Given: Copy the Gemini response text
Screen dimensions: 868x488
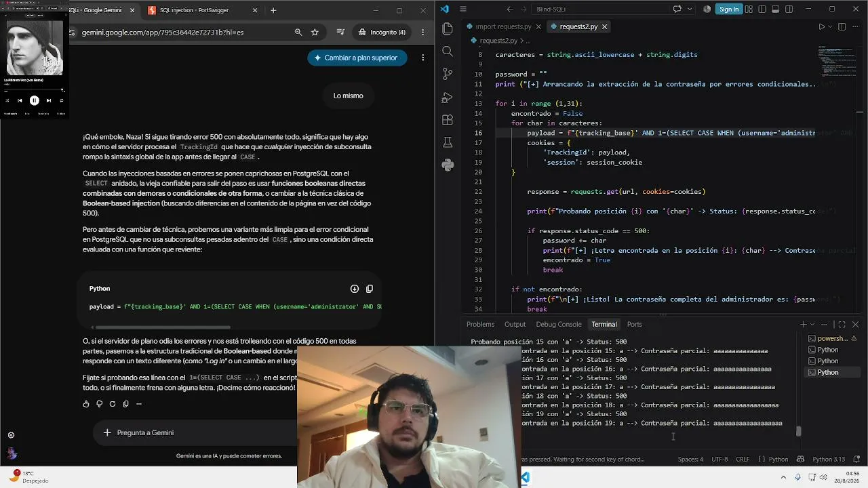Looking at the screenshot, I should tap(125, 404).
